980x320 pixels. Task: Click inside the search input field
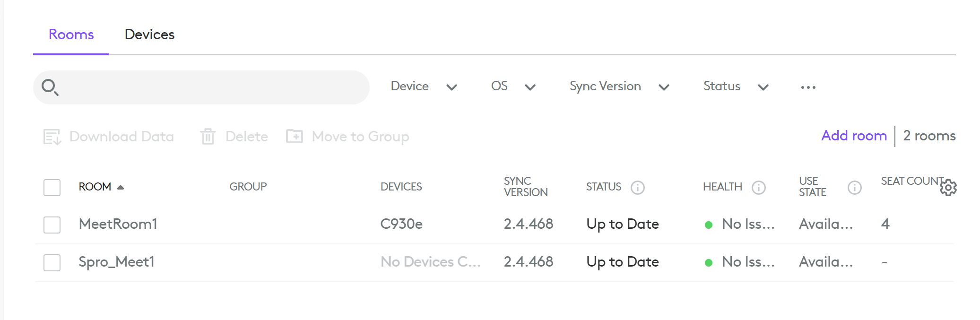[x=213, y=87]
